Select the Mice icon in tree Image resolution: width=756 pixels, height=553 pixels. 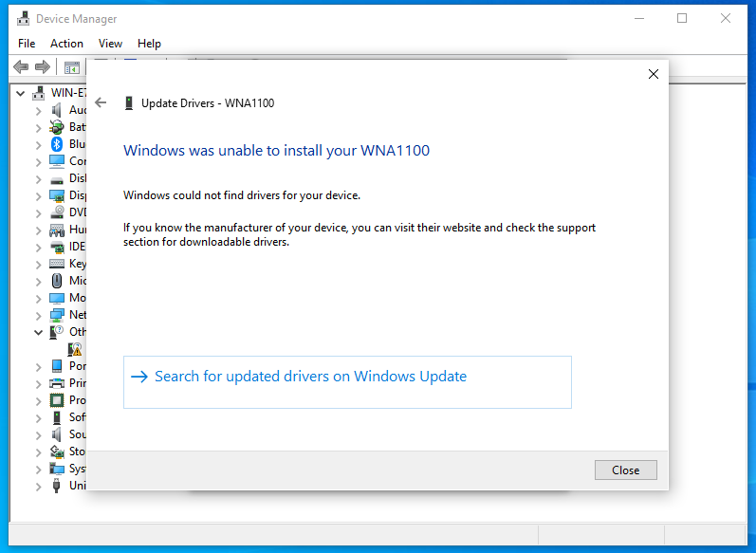[x=57, y=281]
